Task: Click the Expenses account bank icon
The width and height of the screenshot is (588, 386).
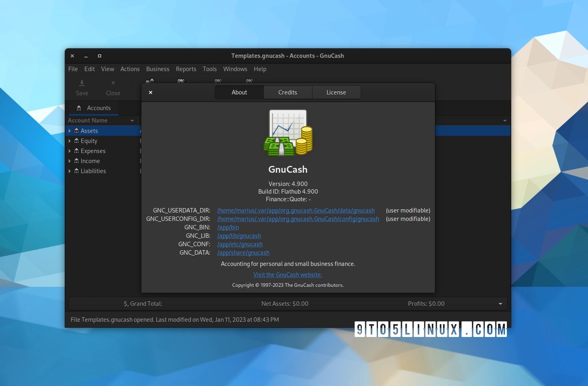Action: [x=76, y=151]
